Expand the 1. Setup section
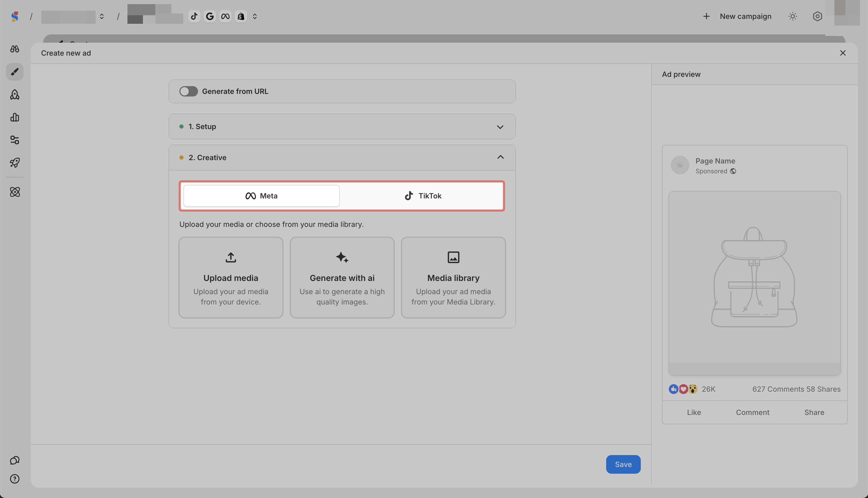 500,127
